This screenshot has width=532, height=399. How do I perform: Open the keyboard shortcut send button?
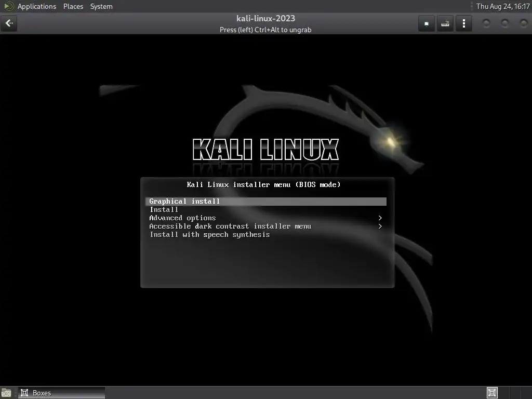(445, 23)
